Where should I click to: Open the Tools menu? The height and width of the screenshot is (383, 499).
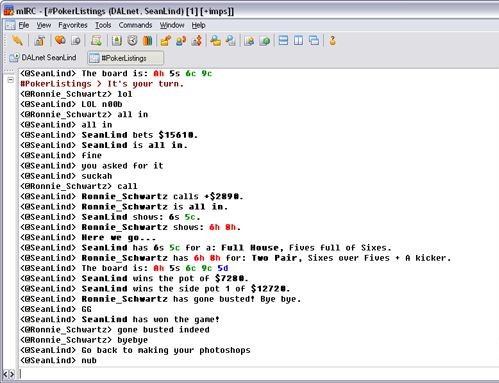click(103, 25)
